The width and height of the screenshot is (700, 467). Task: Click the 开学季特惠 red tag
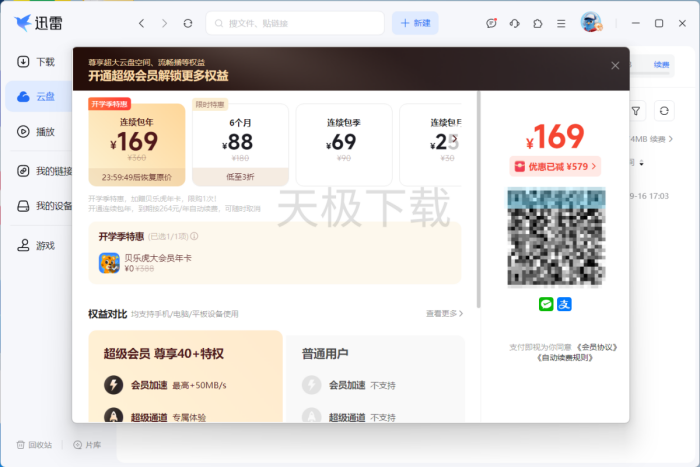tap(109, 104)
